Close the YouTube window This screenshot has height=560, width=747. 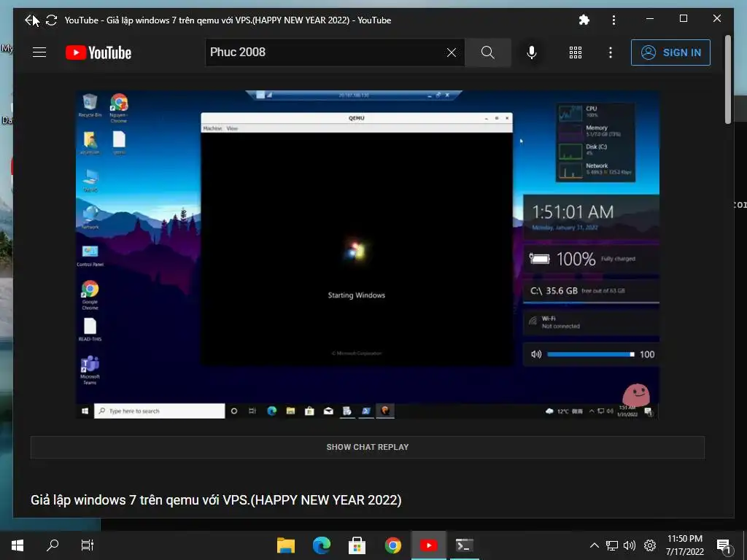[x=717, y=18]
